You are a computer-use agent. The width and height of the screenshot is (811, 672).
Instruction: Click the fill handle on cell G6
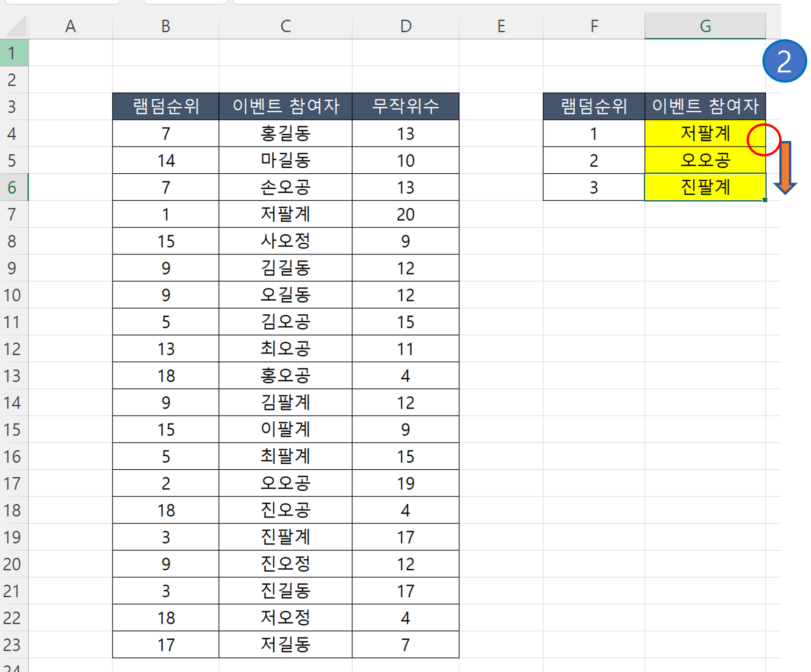(765, 200)
